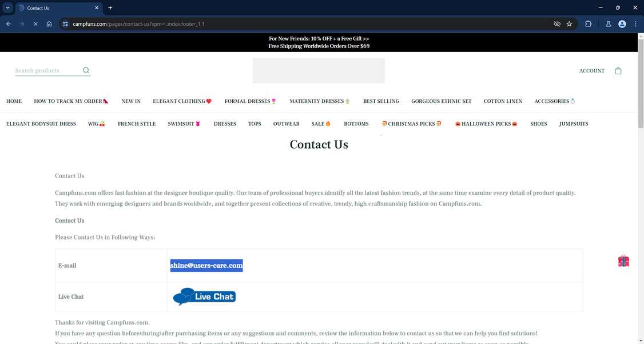This screenshot has height=344, width=644.
Task: Open ACCESSORIES menu item
Action: click(x=554, y=101)
